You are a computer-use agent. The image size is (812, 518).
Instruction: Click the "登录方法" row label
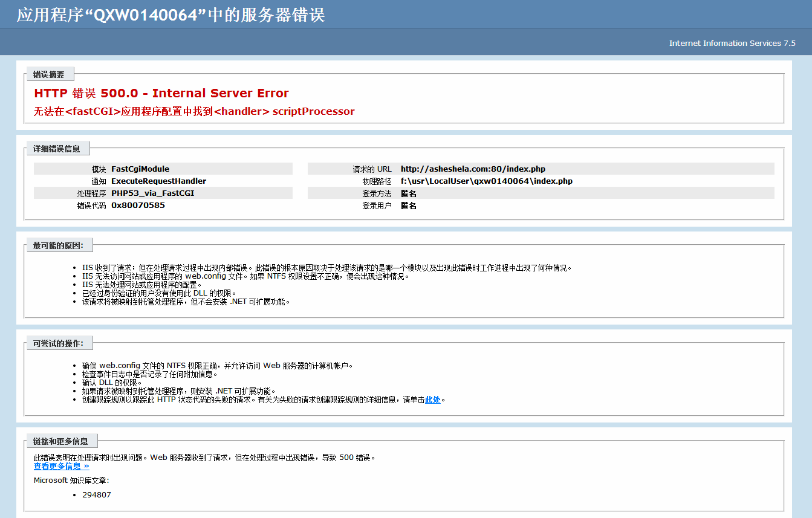pyautogui.click(x=377, y=193)
